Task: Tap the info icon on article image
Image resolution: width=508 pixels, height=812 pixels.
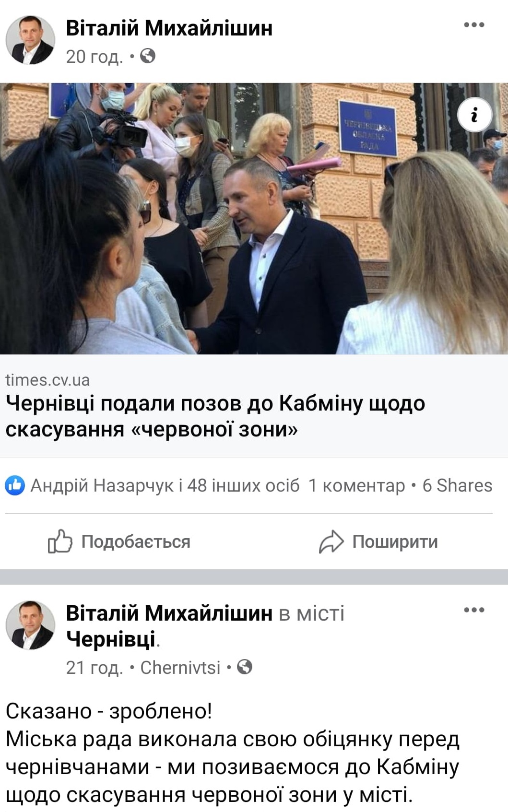Action: [x=474, y=115]
